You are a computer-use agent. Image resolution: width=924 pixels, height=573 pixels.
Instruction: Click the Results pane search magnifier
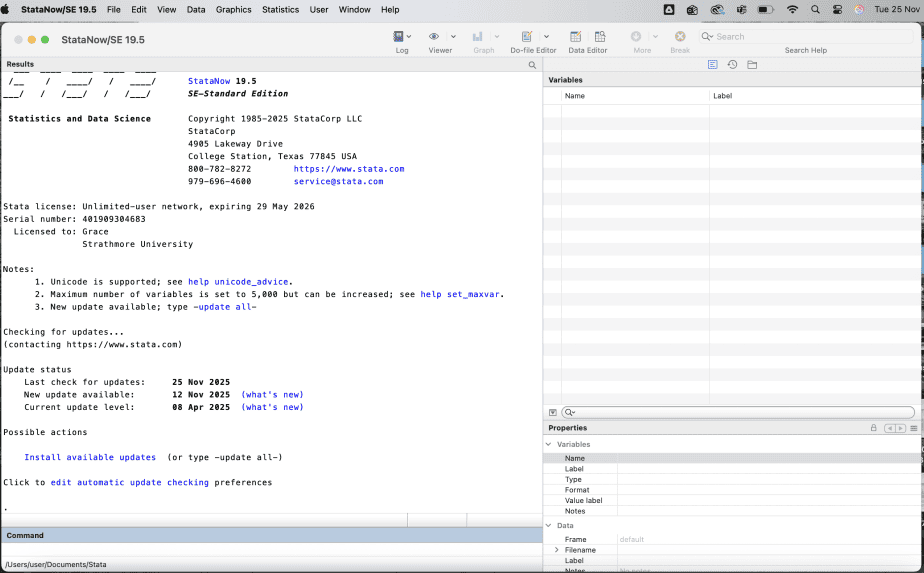coord(532,65)
